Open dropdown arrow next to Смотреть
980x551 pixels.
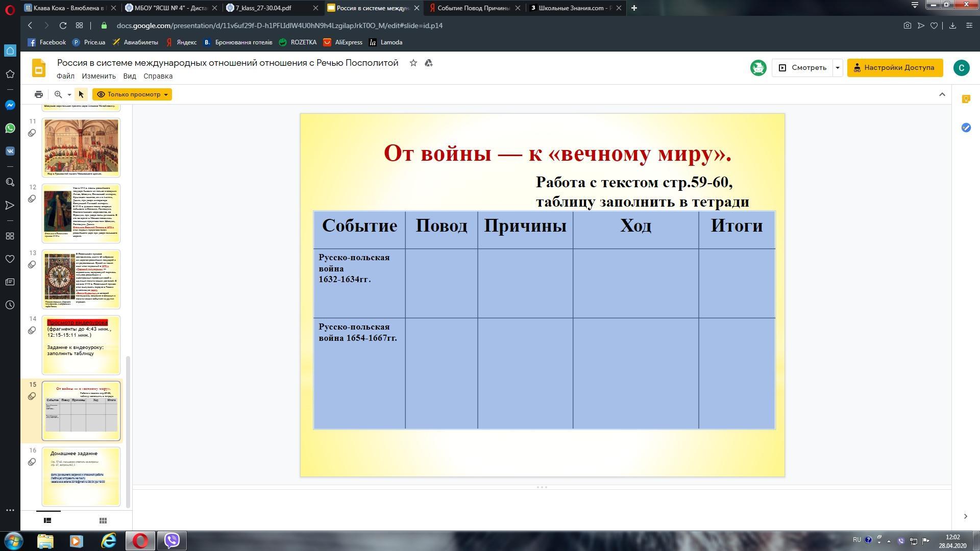point(838,68)
